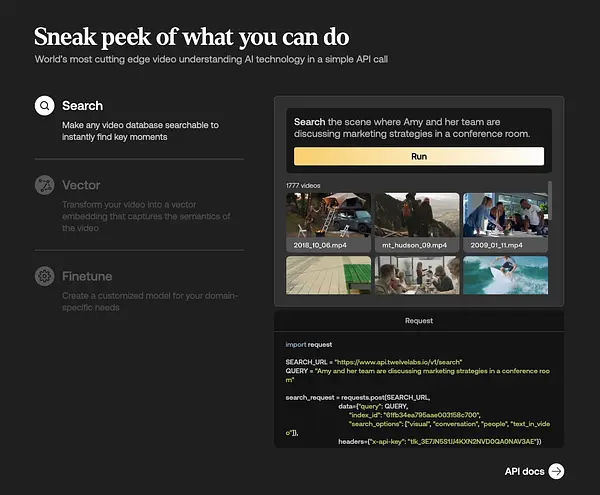Select the Search feature heading
Screen dimensions: 600x495
82,106
